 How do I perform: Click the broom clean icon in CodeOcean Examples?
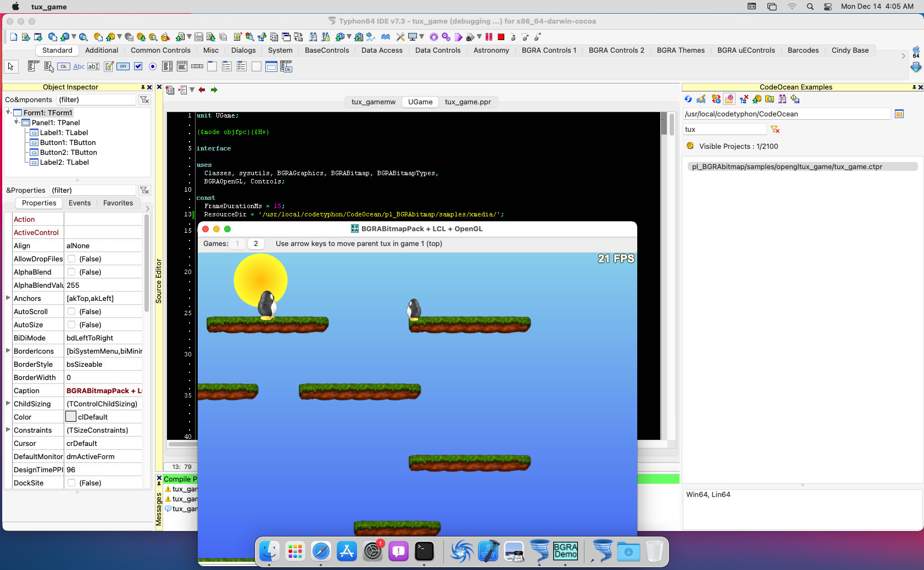702,99
